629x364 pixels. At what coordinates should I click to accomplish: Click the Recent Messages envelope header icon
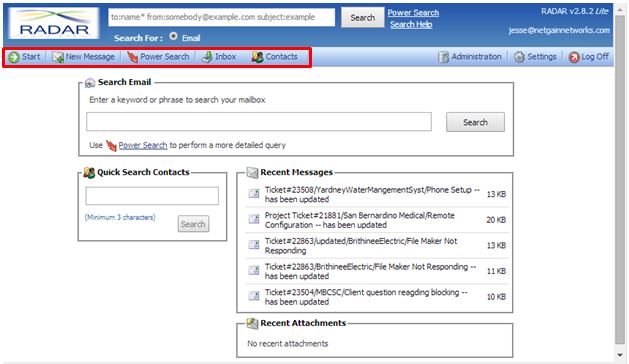coord(252,173)
